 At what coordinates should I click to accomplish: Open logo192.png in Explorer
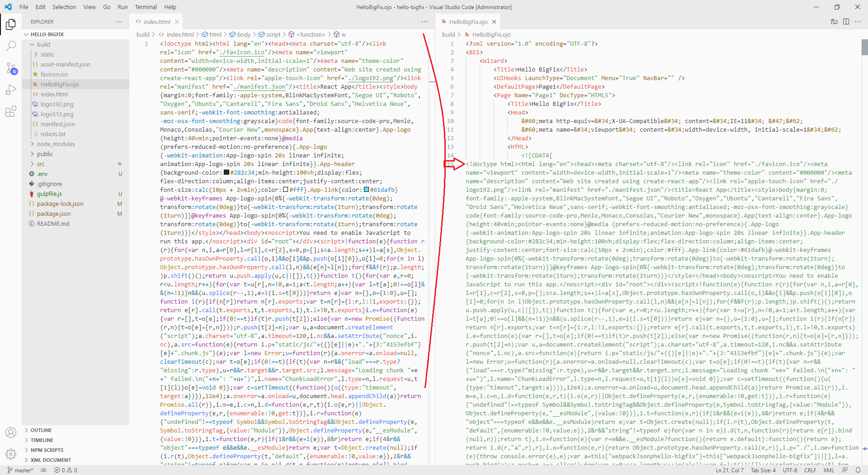click(x=75, y=104)
